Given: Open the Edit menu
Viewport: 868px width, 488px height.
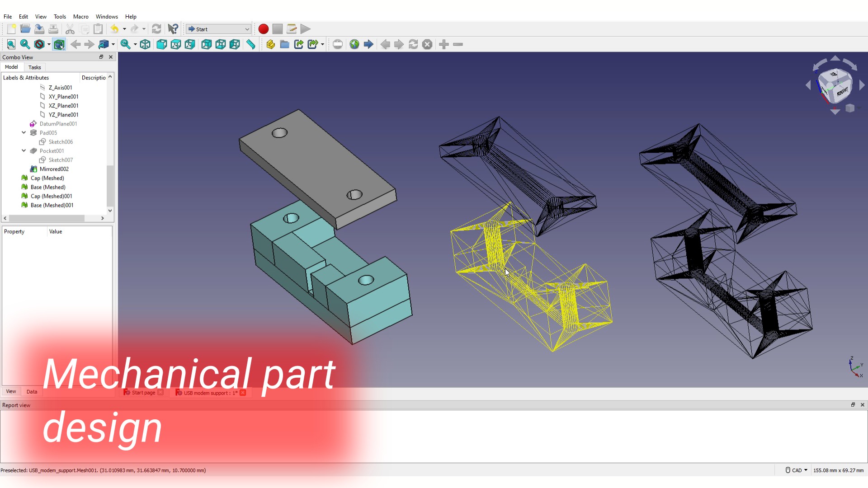Looking at the screenshot, I should pyautogui.click(x=24, y=17).
